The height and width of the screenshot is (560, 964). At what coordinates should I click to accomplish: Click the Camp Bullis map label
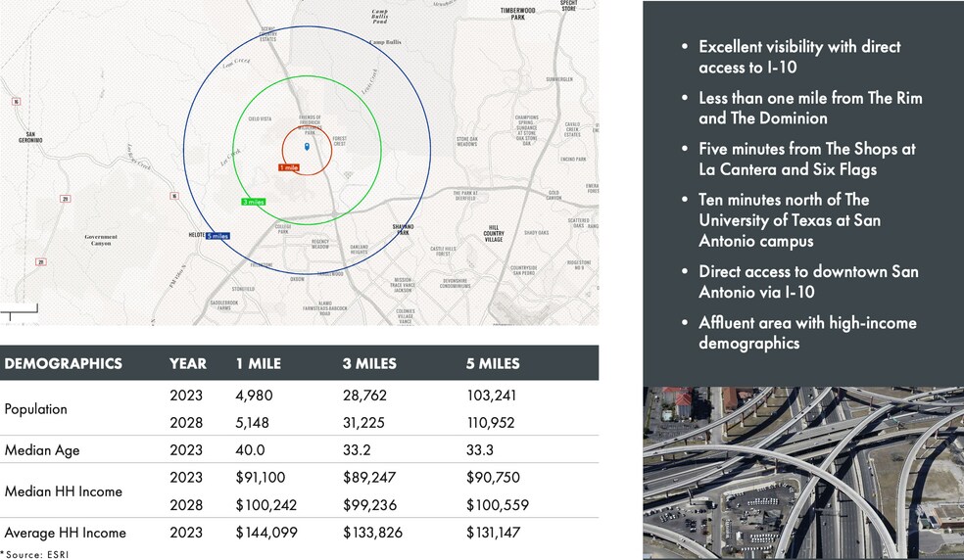(x=382, y=42)
